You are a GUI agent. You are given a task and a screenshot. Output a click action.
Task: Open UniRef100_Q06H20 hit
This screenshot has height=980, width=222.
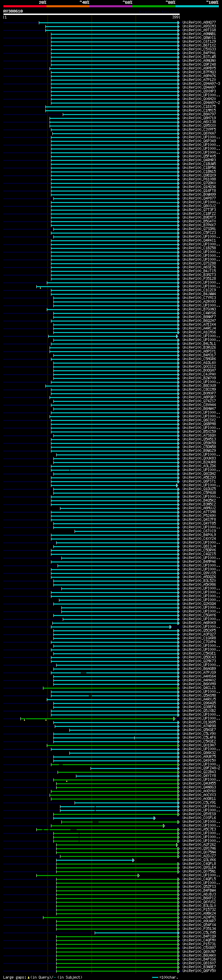coord(199,99)
